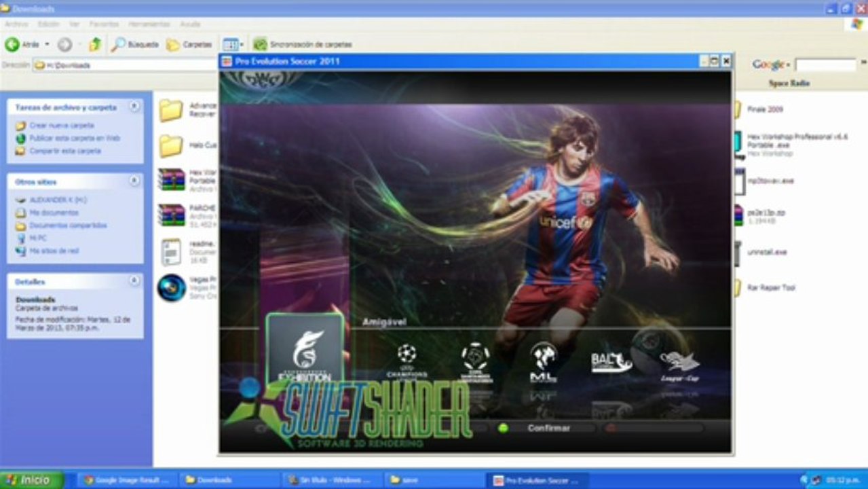
Task: Select the Exhibition mode icon in PES
Action: 305,350
